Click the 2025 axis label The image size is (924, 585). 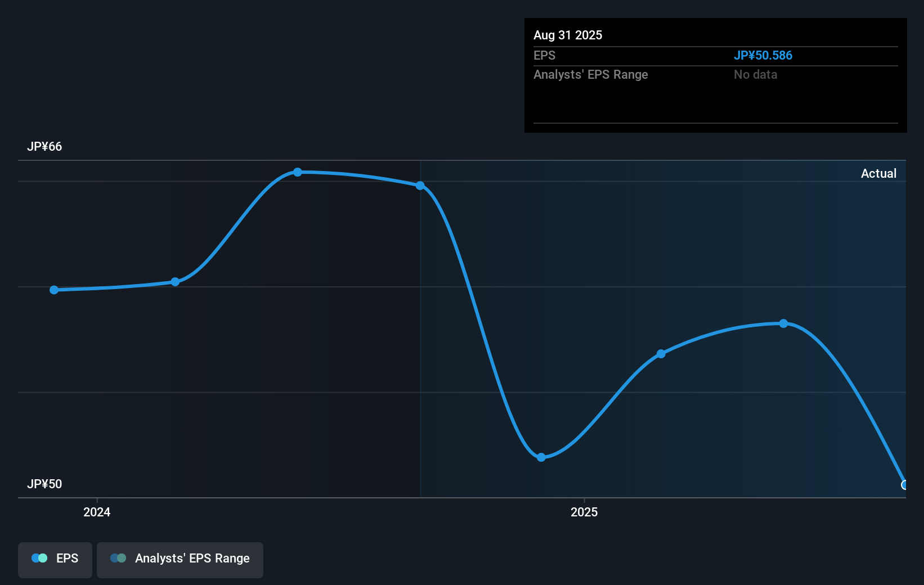584,512
